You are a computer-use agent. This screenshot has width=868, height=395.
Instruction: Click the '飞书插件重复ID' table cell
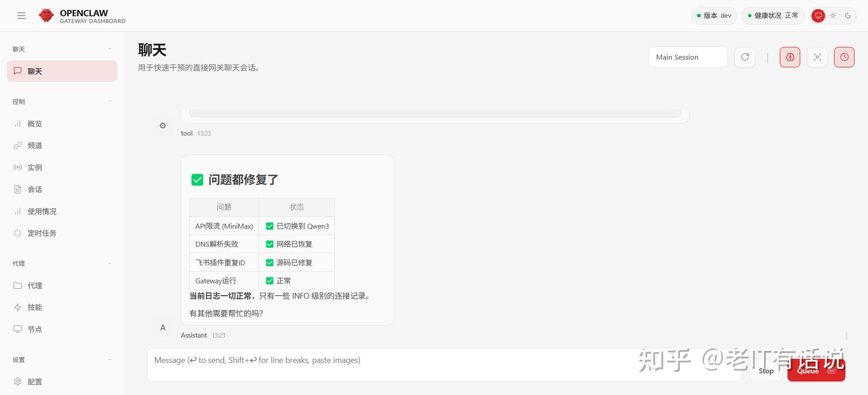(x=224, y=263)
